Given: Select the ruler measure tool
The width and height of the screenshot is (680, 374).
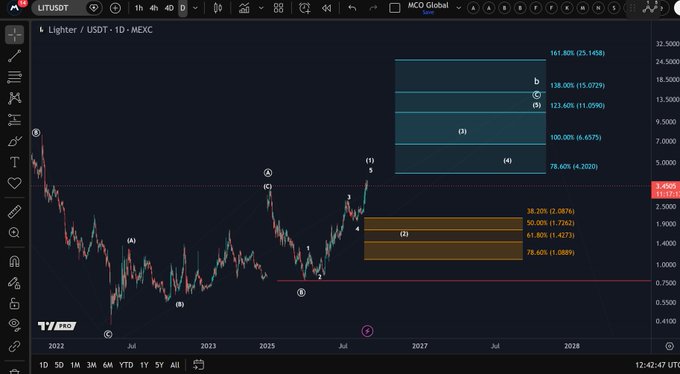Looking at the screenshot, I should click(x=14, y=212).
